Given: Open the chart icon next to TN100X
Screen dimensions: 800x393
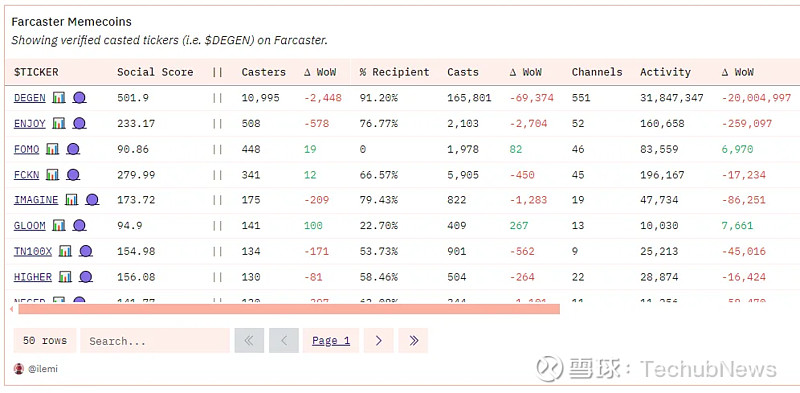Looking at the screenshot, I should 65,251.
